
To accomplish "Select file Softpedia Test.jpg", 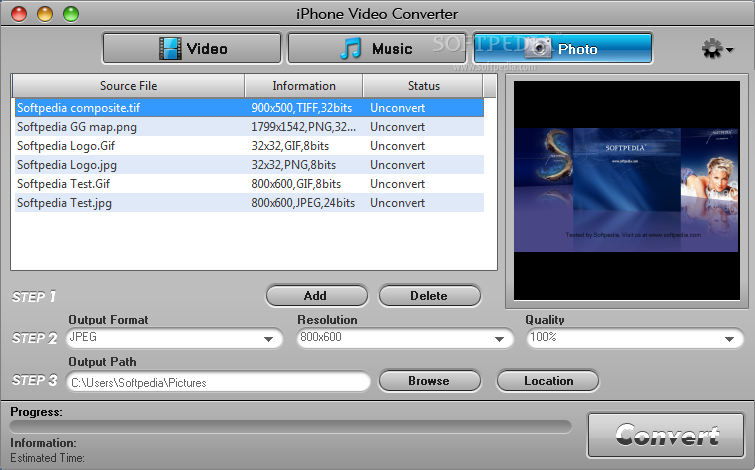I will pos(249,203).
